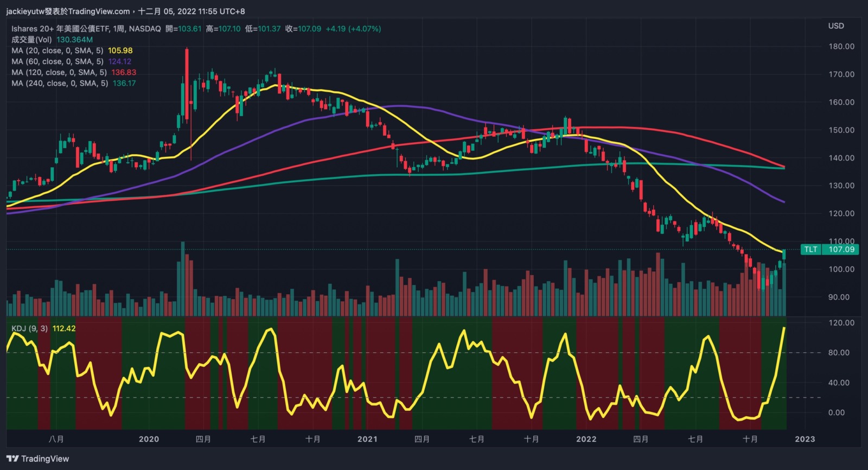The width and height of the screenshot is (868, 470).
Task: Click the 八月 label on time axis
Action: [x=56, y=439]
